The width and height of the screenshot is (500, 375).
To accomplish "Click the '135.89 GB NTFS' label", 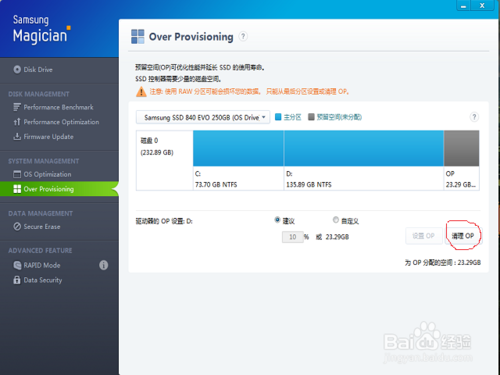I will point(309,185).
